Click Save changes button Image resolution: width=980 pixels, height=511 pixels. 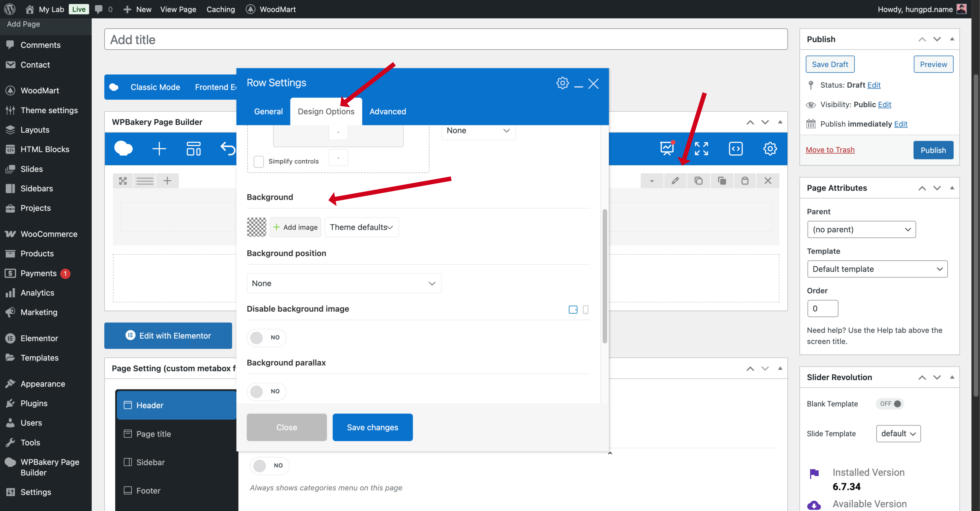pos(373,427)
